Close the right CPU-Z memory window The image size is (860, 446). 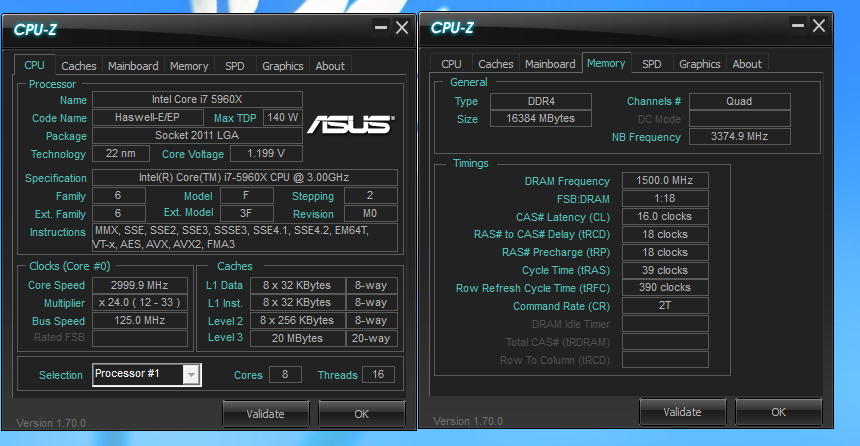coord(820,26)
